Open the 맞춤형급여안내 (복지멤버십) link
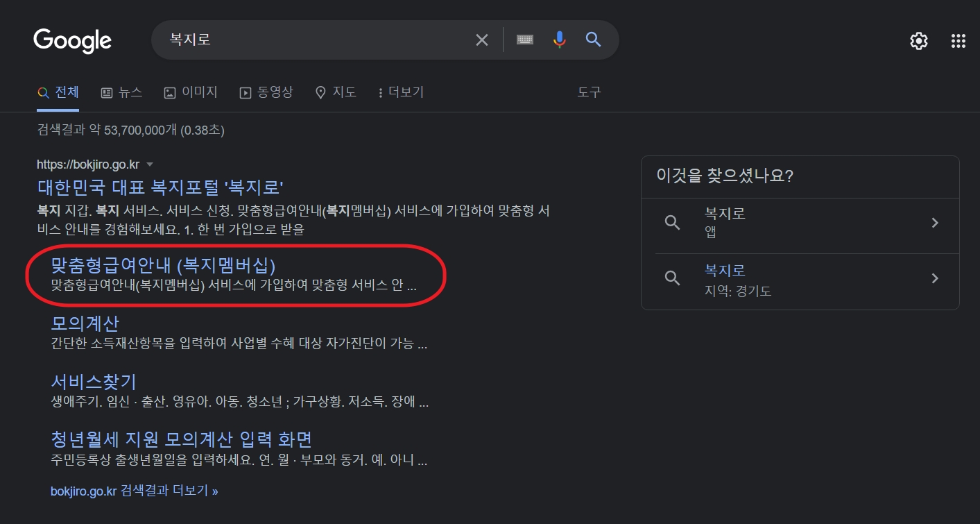Screen dimensions: 980x524 (164, 265)
